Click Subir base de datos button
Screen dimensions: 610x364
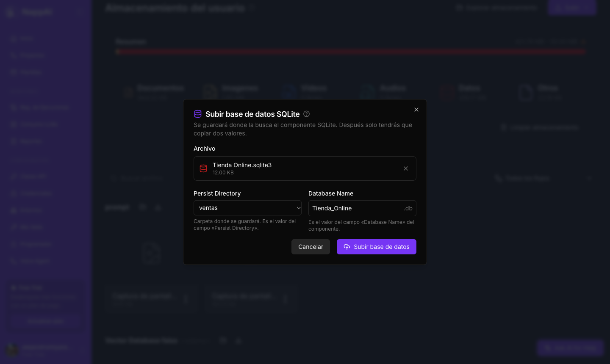point(377,247)
